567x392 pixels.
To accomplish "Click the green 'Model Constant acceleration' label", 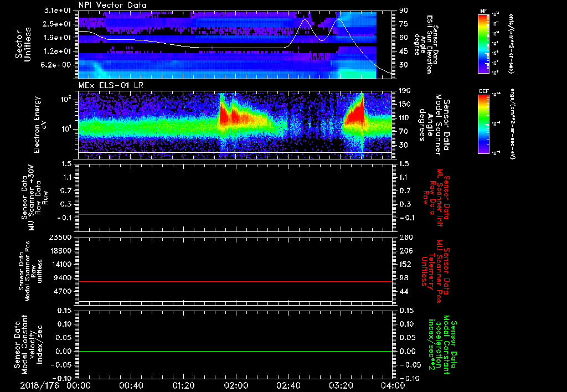I will [442, 345].
